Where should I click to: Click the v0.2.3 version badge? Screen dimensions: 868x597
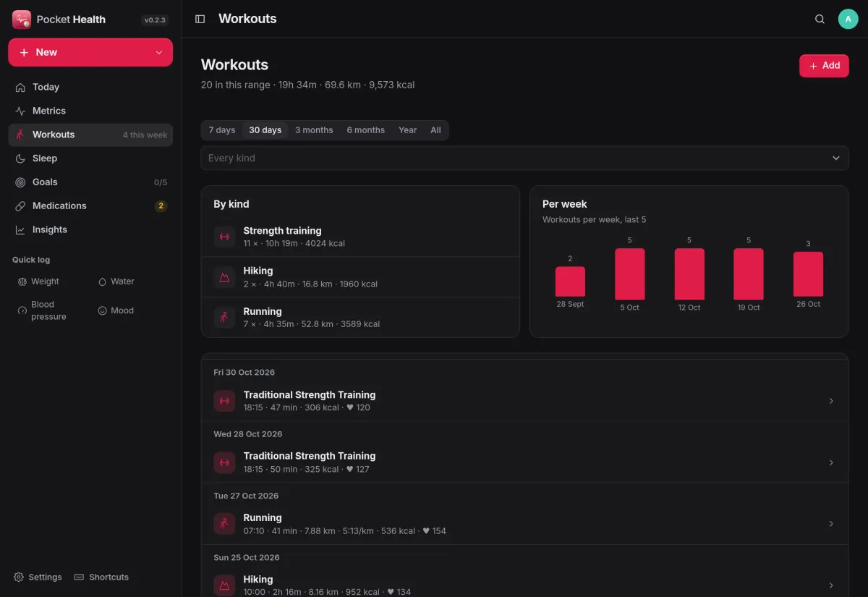coord(155,20)
